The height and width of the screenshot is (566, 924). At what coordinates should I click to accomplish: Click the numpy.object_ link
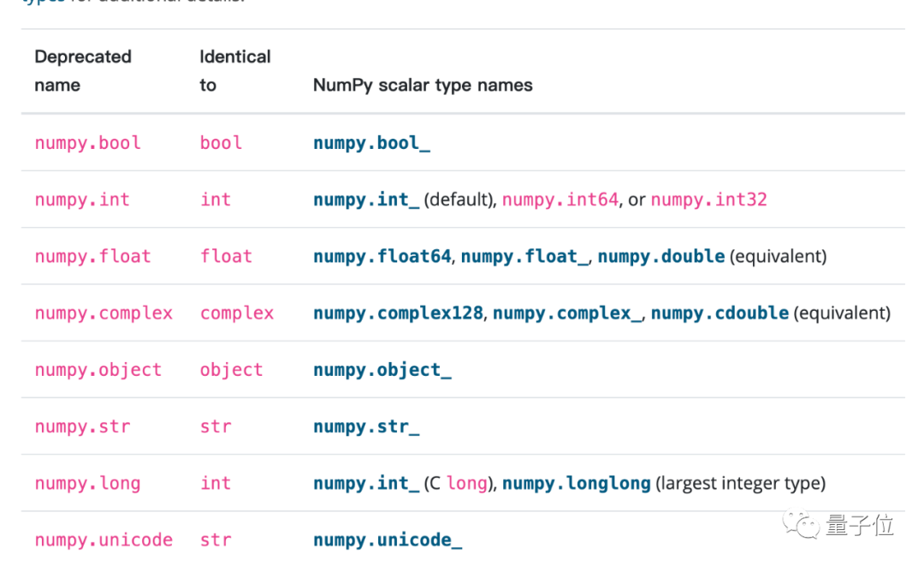click(382, 370)
